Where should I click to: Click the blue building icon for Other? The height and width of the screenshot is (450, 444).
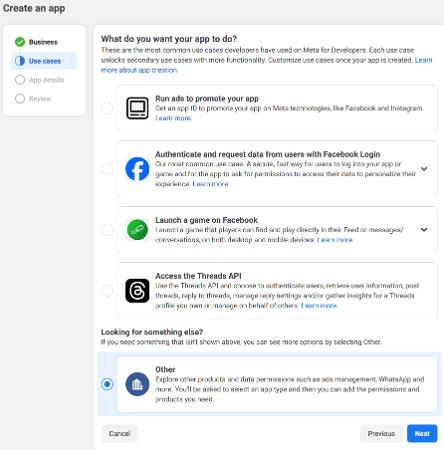pos(137,384)
